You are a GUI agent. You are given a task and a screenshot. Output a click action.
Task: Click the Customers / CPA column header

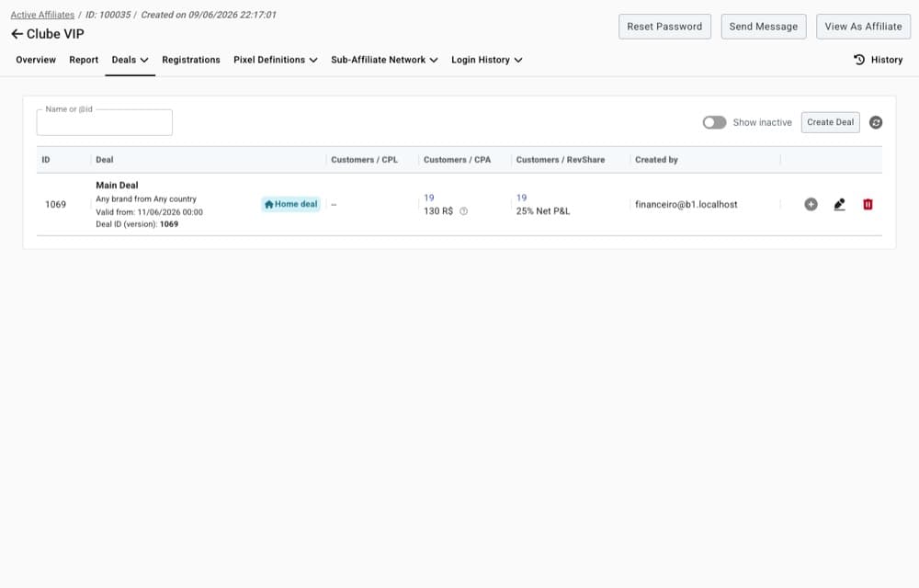pyautogui.click(x=457, y=160)
